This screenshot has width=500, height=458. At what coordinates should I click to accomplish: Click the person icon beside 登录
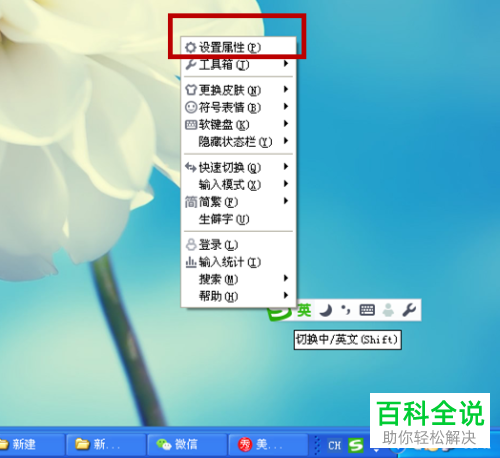(x=191, y=244)
